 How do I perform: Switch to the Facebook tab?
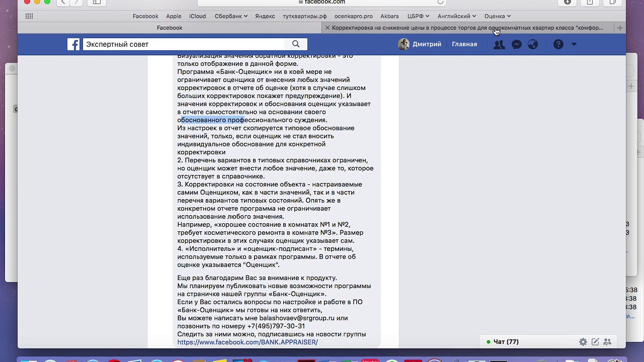170,28
